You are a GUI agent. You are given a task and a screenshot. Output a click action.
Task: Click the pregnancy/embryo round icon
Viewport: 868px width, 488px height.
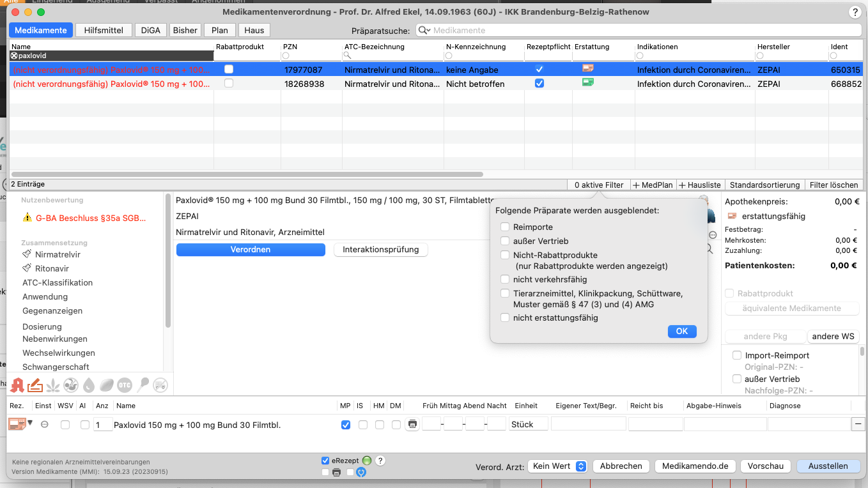(71, 385)
